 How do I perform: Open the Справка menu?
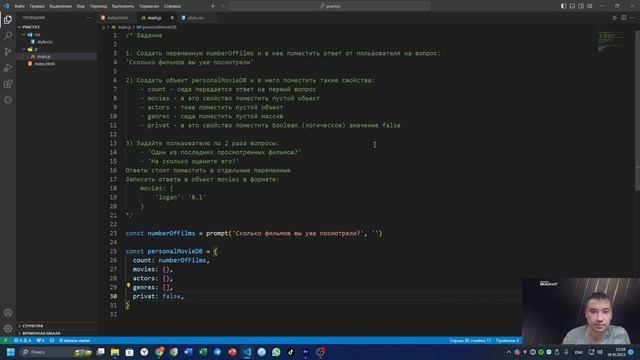172,6
